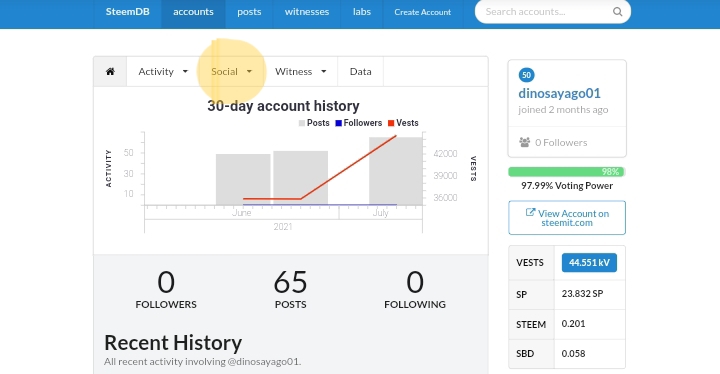The image size is (720, 374).
Task: Toggle Vests series in chart legend
Action: [x=403, y=123]
